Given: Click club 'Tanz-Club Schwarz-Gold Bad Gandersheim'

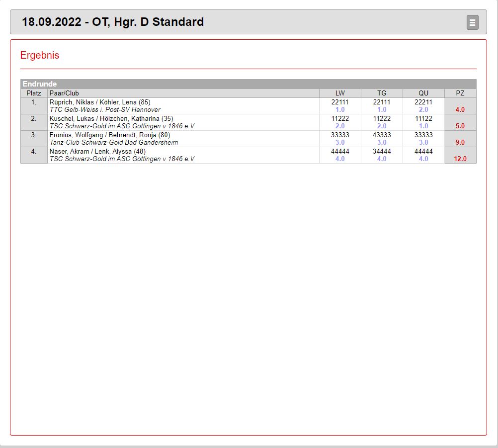Looking at the screenshot, I should [114, 143].
